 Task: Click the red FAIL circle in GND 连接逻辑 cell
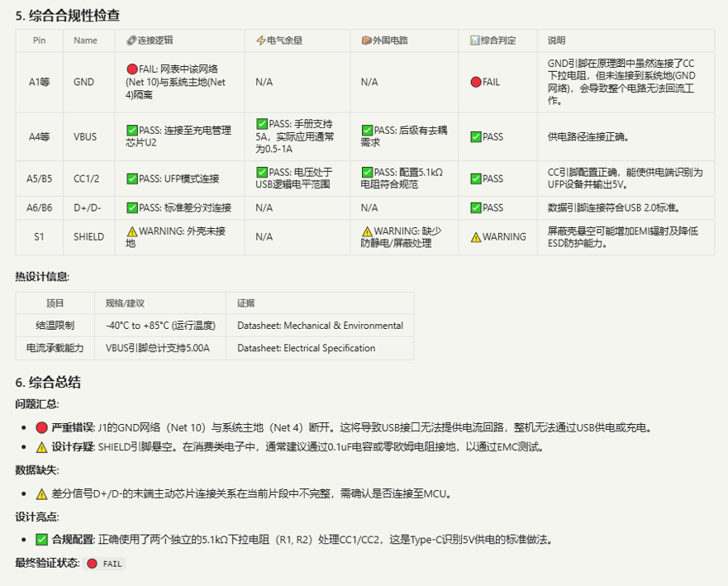(x=132, y=69)
